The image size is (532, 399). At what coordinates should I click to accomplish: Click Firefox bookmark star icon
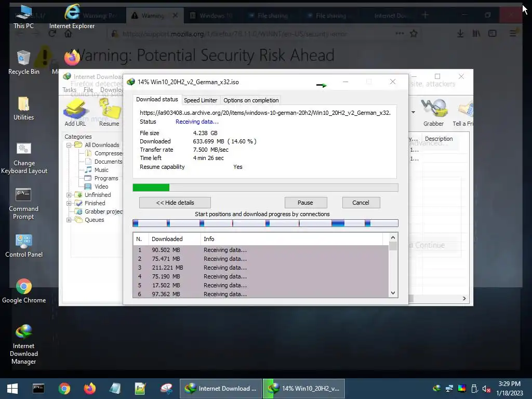click(414, 34)
